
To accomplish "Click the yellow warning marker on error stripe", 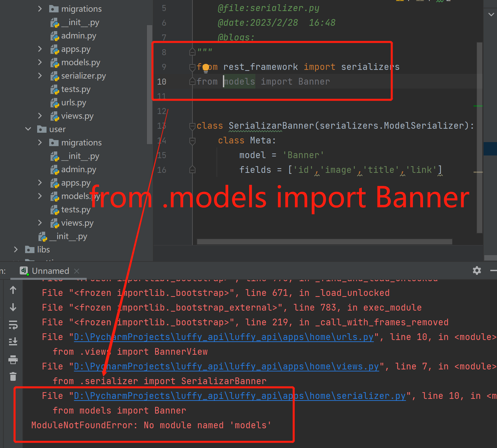I will (478, 172).
